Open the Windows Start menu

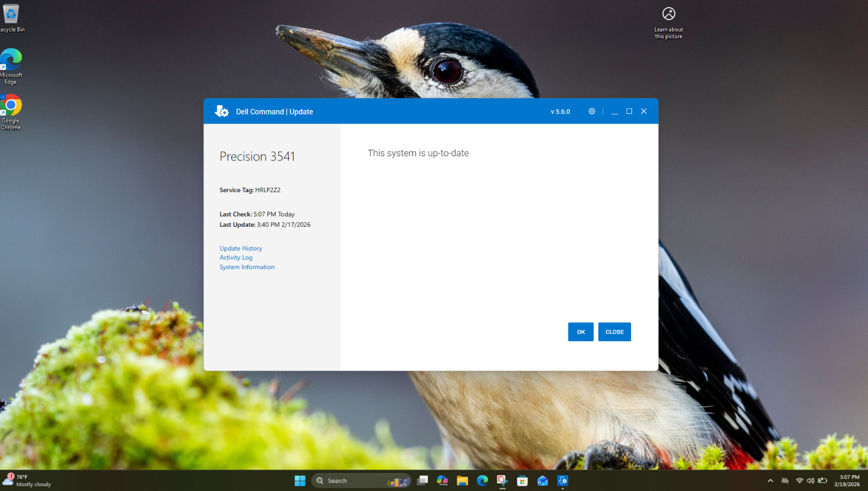(300, 481)
